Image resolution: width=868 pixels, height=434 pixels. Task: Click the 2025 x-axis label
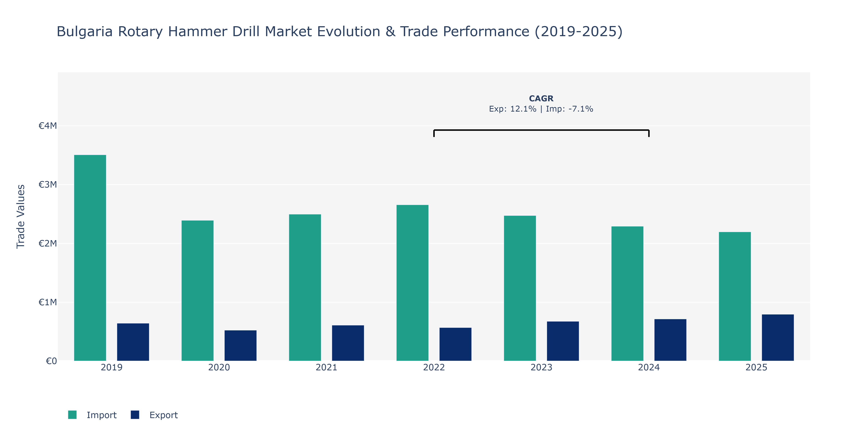point(756,367)
